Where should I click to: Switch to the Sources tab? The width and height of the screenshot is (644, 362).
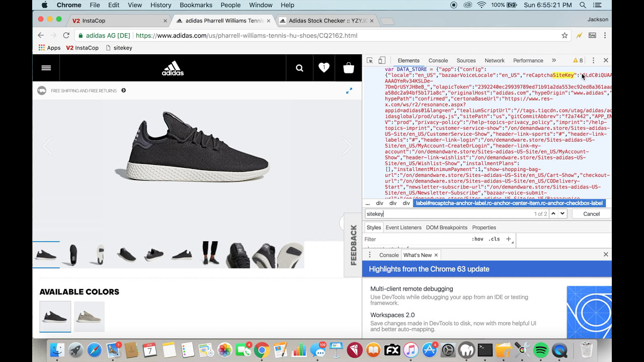tap(466, 60)
